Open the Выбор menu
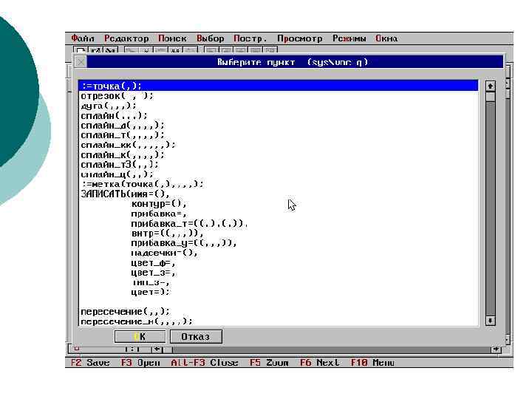This screenshot has height=399, width=532. point(211,38)
